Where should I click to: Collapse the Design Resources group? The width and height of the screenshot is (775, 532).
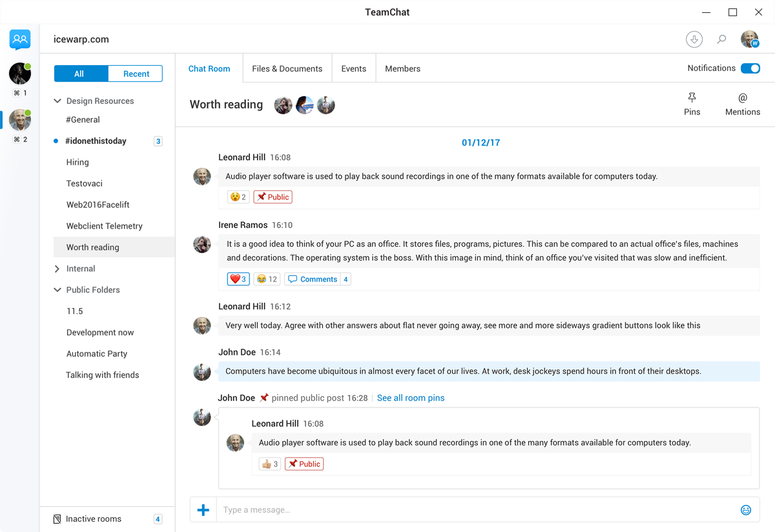pyautogui.click(x=57, y=101)
